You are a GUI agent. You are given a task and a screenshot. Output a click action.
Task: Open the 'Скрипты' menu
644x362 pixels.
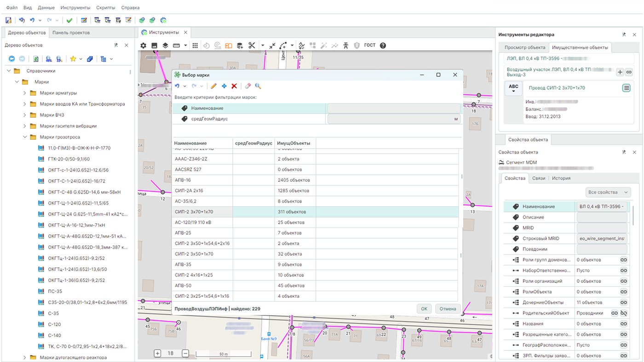click(106, 8)
